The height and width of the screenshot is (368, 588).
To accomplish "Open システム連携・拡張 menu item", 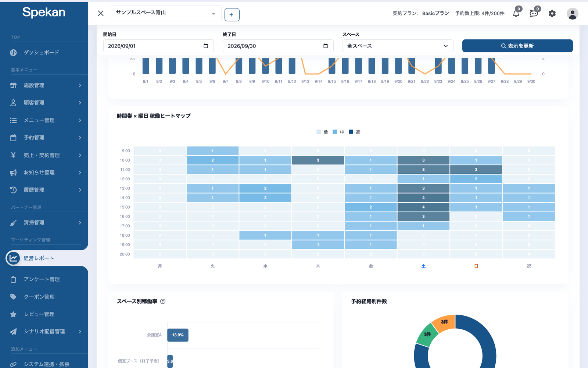I will [x=44, y=364].
